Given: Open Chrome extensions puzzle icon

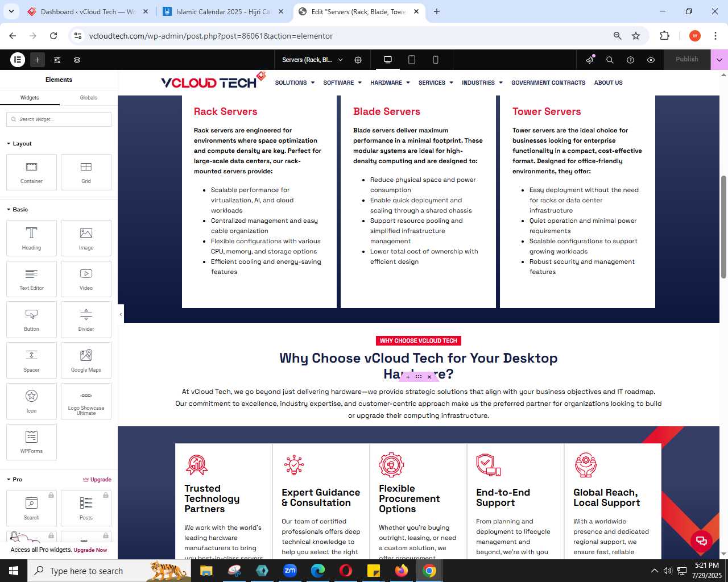Looking at the screenshot, I should 664,36.
